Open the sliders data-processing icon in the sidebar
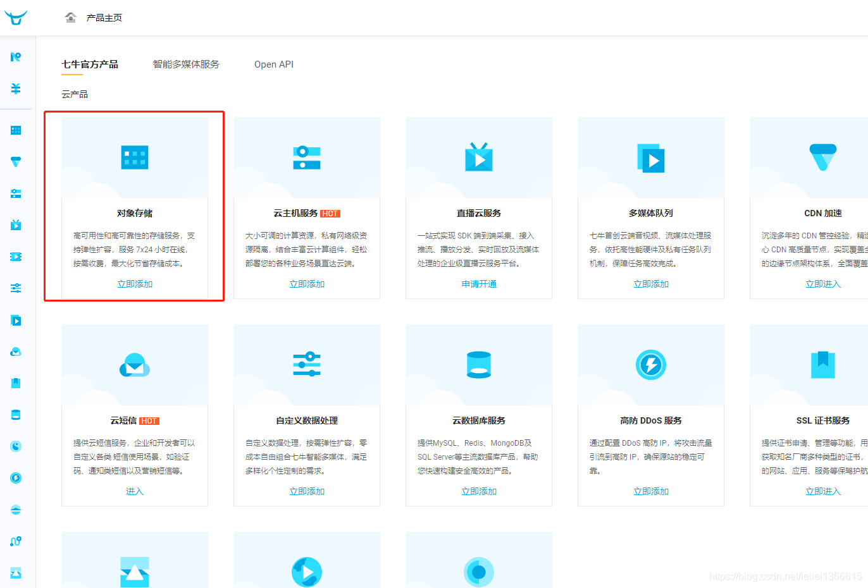This screenshot has height=588, width=868. coord(16,288)
